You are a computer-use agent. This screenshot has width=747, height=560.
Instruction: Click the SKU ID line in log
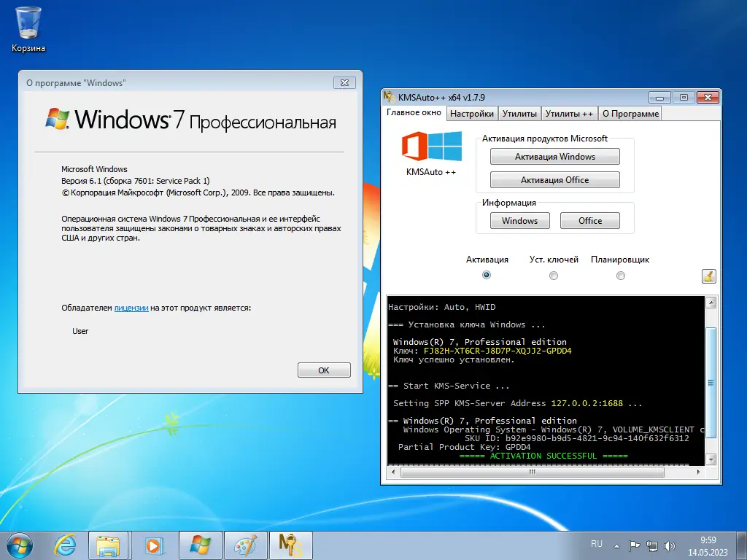(x=577, y=438)
